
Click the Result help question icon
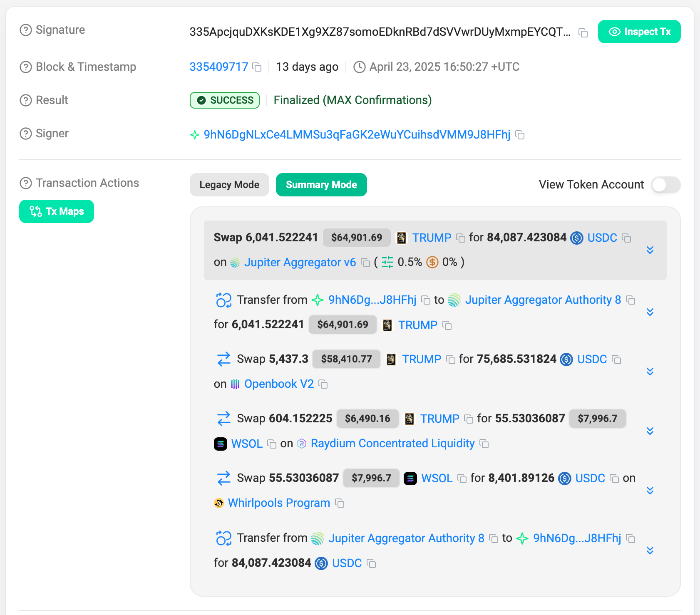pyautogui.click(x=26, y=100)
